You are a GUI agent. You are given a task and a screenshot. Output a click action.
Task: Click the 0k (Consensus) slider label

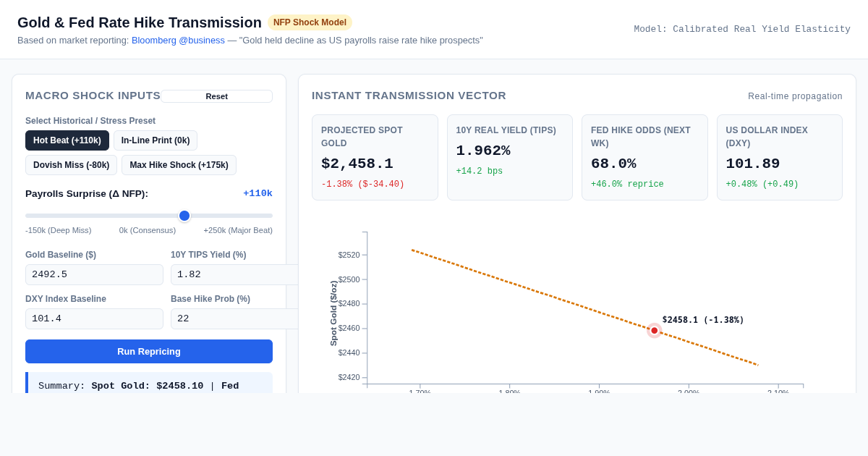tap(148, 230)
